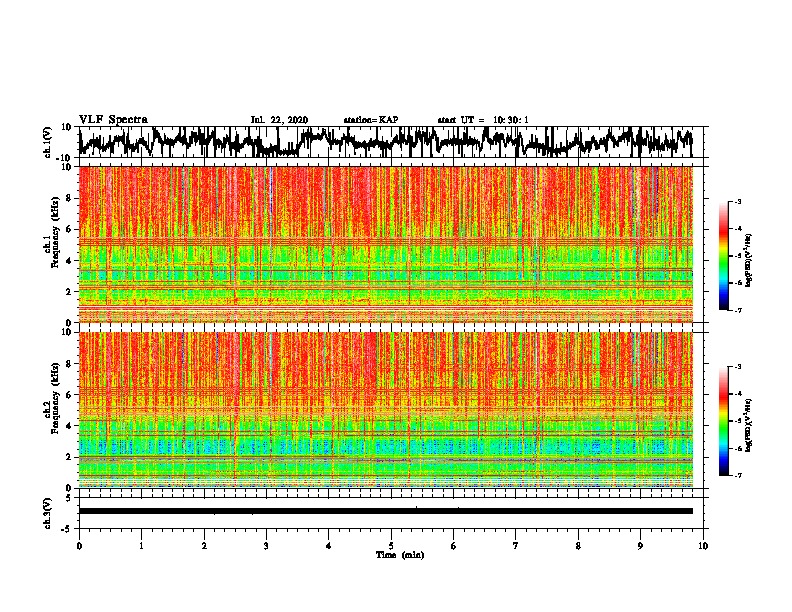Image resolution: width=792 pixels, height=612 pixels.
Task: Click the 'Time (min)' axis label
Action: 400,555
